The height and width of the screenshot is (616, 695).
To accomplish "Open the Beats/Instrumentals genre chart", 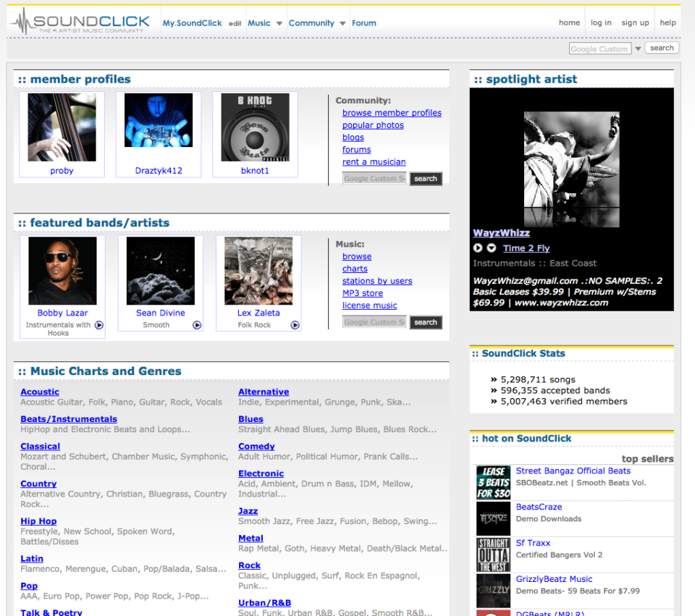I will tap(69, 419).
